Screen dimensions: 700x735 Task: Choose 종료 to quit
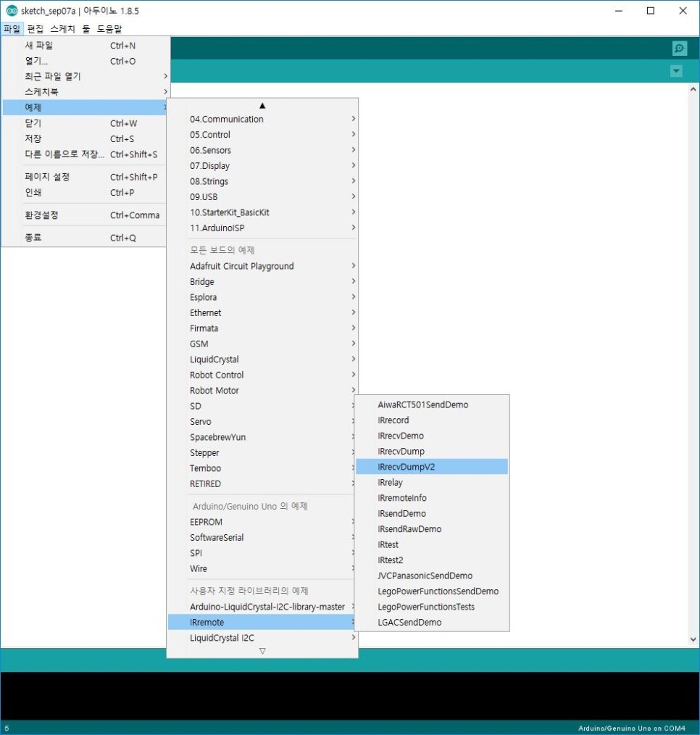click(85, 238)
